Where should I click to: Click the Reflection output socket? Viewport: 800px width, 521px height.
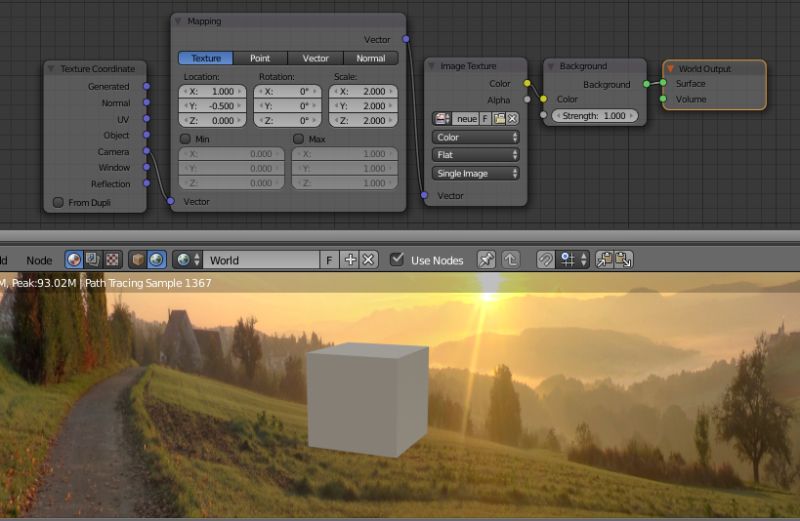(x=146, y=183)
